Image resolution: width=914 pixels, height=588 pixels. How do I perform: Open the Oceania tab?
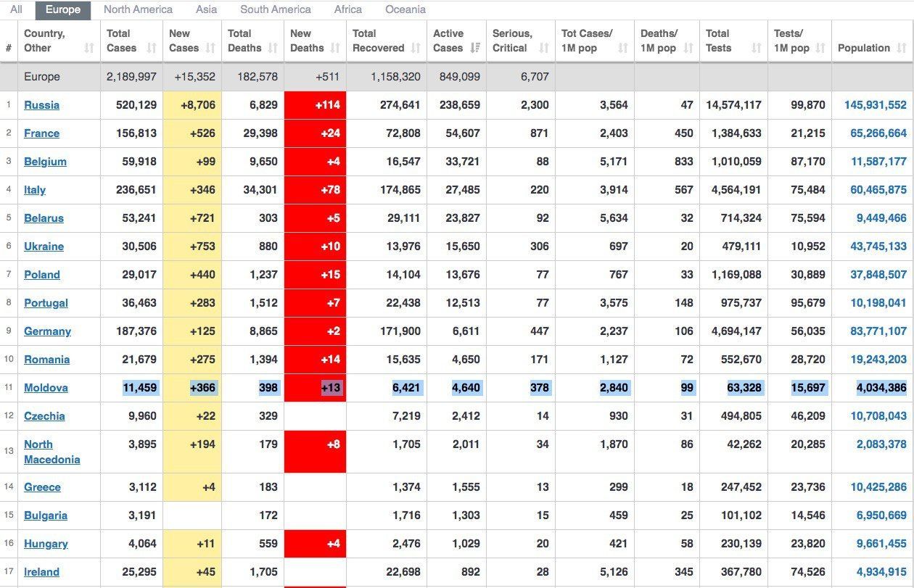pos(405,9)
